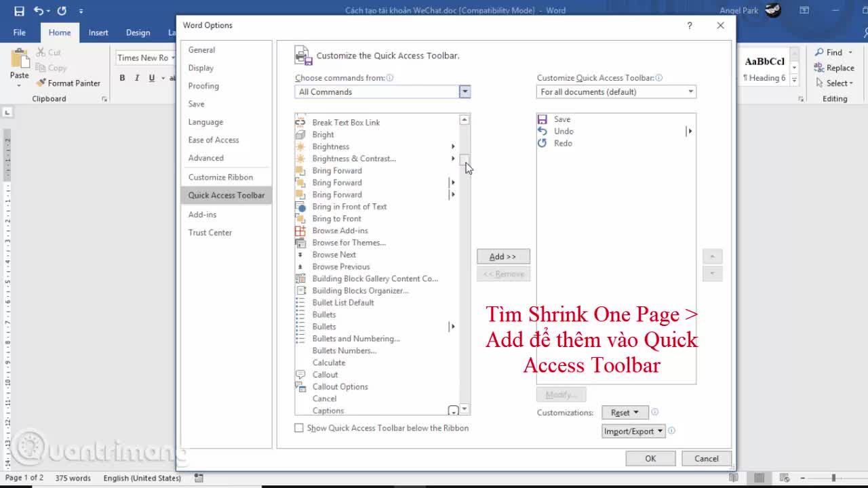Open the Advanced options category
Screen dimensions: 868x488
point(205,158)
